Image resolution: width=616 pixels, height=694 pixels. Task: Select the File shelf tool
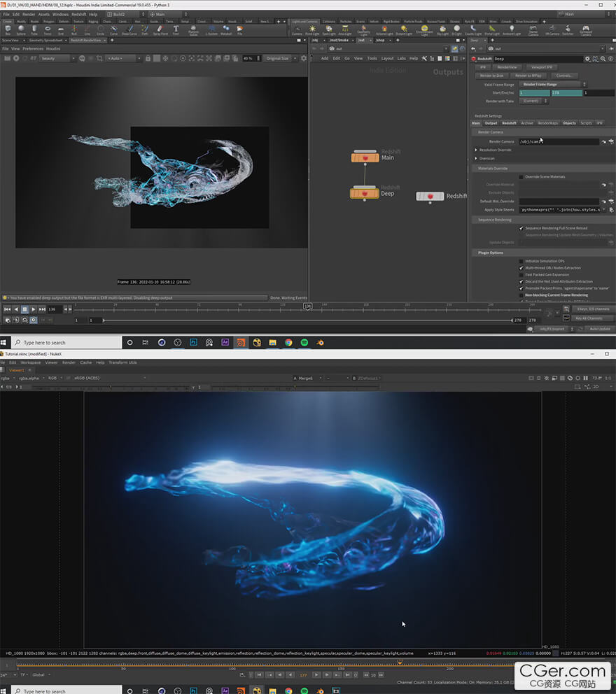pyautogui.click(x=239, y=29)
